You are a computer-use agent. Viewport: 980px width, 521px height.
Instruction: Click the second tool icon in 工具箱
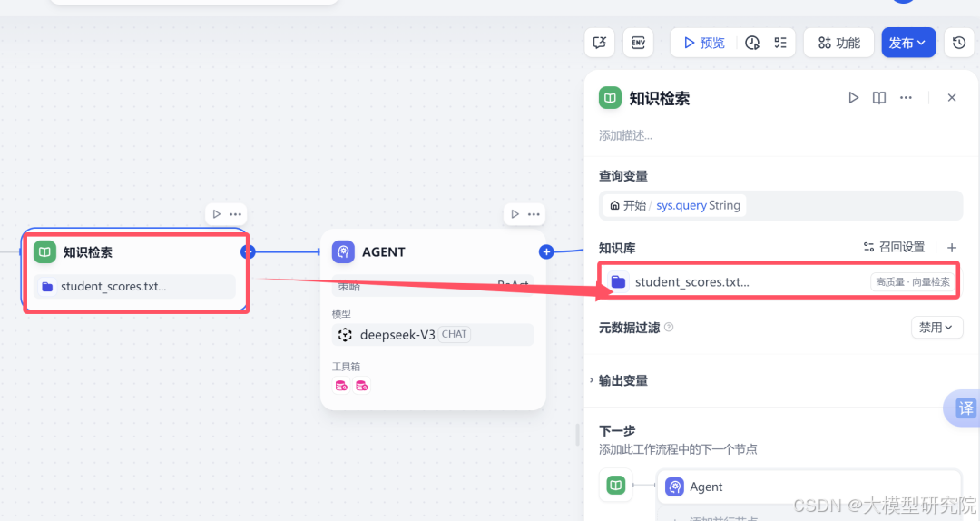(x=362, y=385)
